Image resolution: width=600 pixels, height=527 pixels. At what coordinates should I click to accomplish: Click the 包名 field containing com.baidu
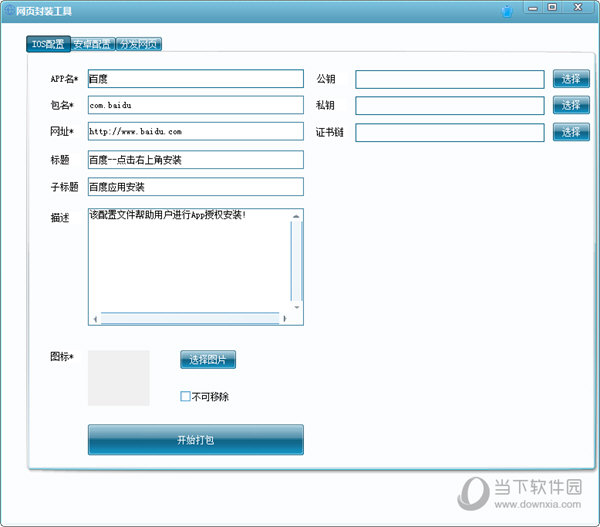tap(196, 105)
